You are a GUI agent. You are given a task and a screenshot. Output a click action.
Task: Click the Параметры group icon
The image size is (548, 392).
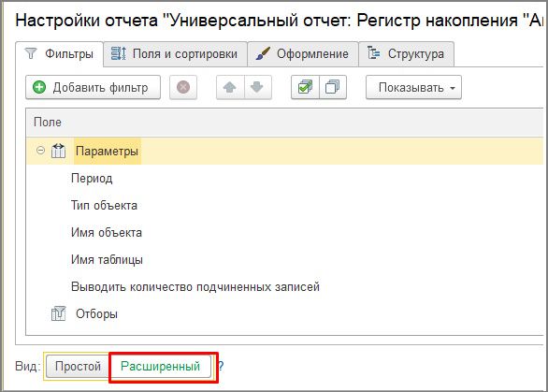coord(58,151)
